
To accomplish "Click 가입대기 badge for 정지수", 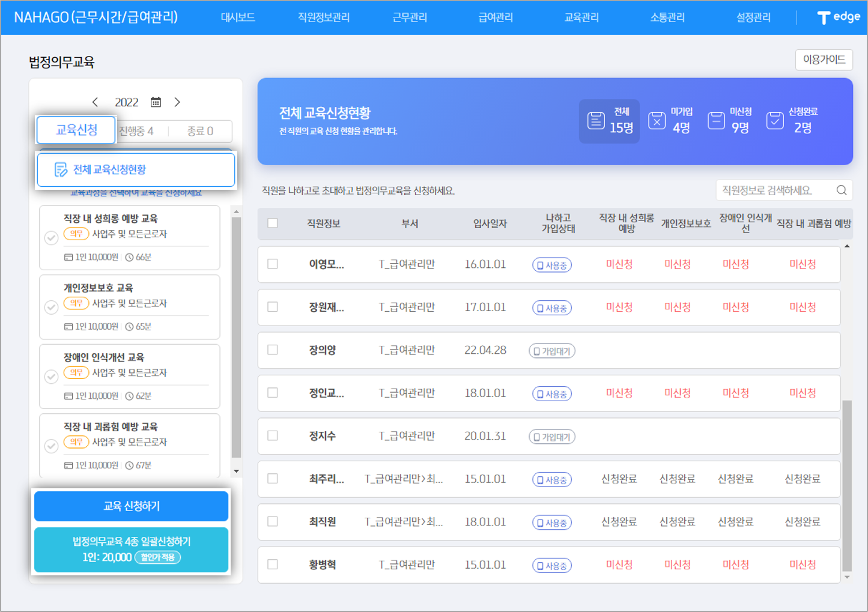I will click(x=552, y=437).
